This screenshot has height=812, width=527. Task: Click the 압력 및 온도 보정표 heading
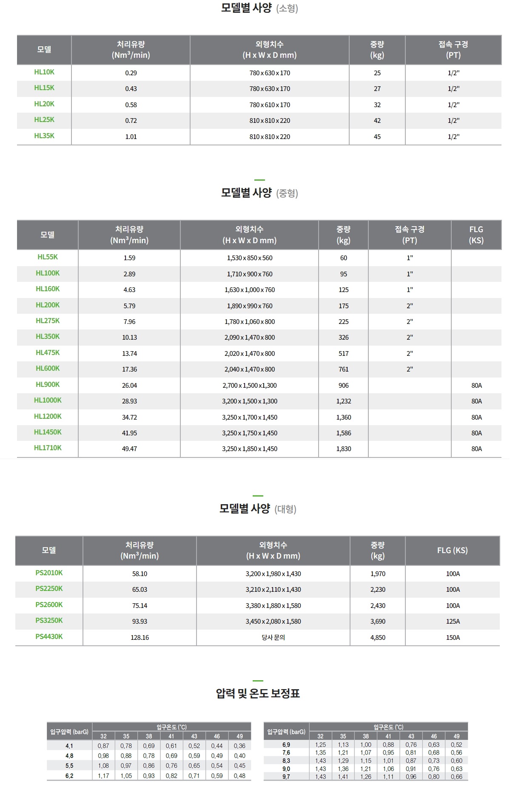pos(258,693)
